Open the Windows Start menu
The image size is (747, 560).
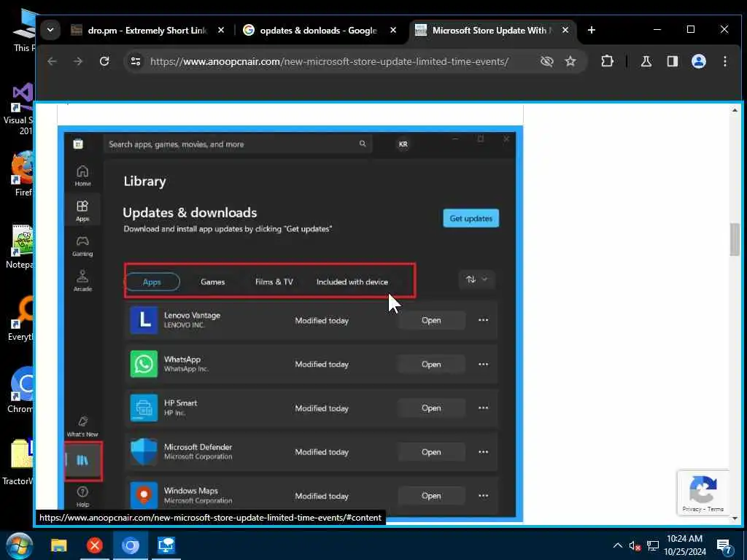(x=19, y=545)
